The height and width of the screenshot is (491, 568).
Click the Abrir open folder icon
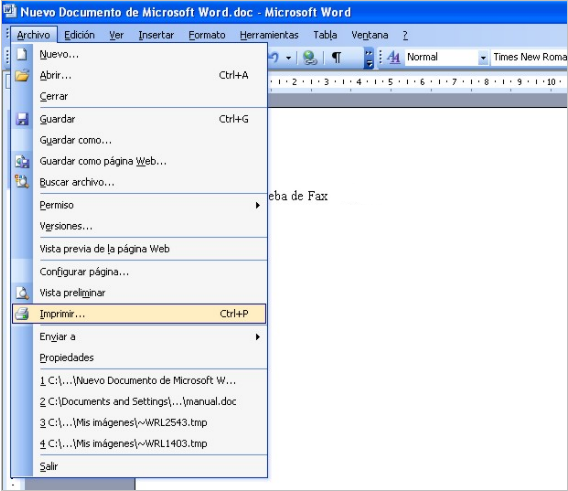pyautogui.click(x=22, y=75)
